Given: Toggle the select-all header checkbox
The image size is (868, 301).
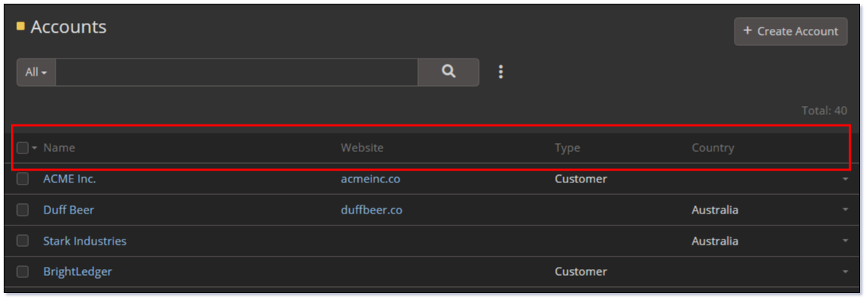Looking at the screenshot, I should pos(22,148).
